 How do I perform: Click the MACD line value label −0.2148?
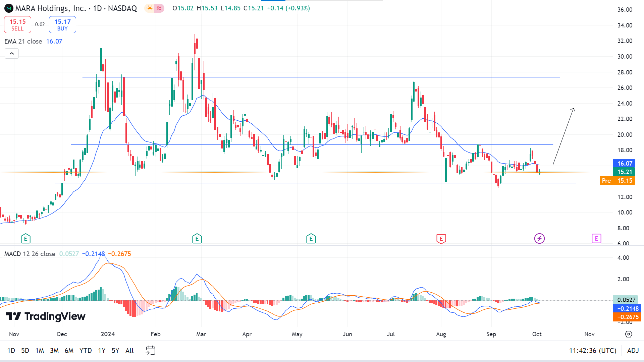click(x=627, y=309)
